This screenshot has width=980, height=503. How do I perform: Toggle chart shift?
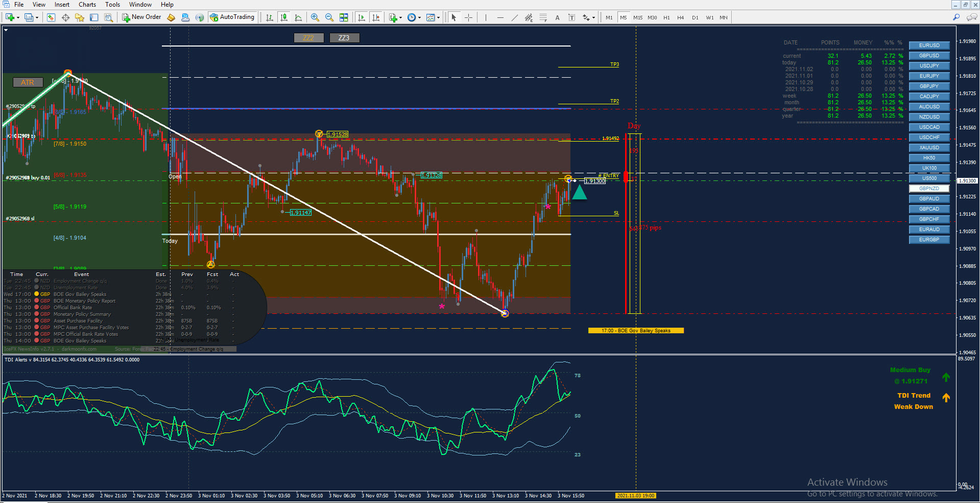coord(376,17)
